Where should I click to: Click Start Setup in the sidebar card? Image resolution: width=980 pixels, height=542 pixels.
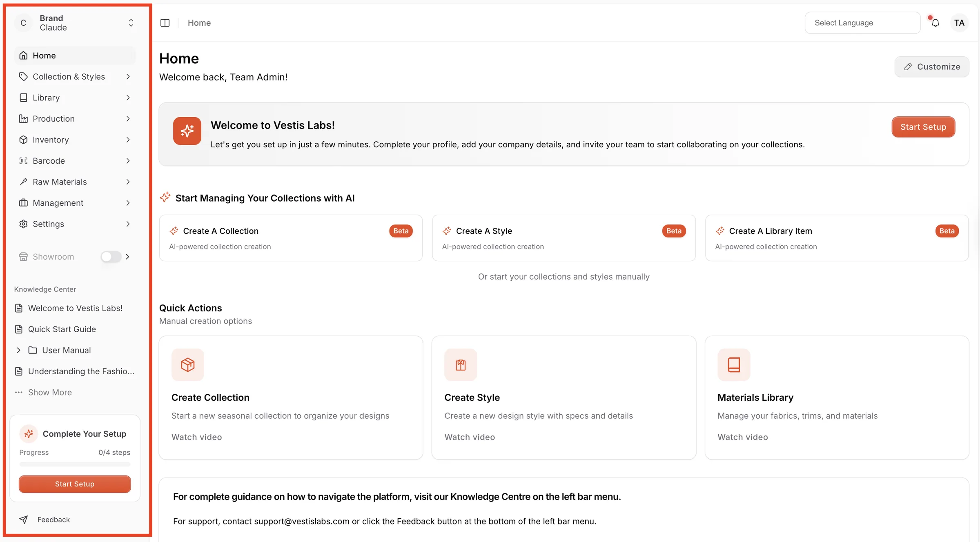click(75, 484)
